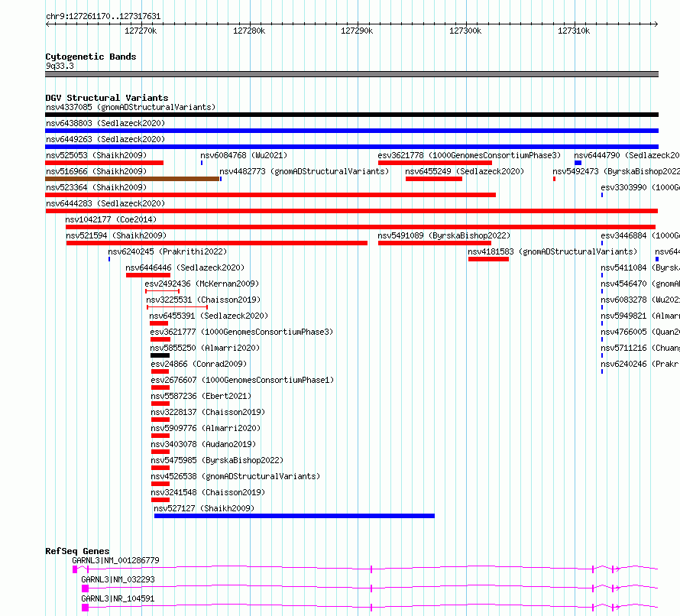Open the nsv6449263 Sedlazeck2020 variant label

[x=105, y=139]
